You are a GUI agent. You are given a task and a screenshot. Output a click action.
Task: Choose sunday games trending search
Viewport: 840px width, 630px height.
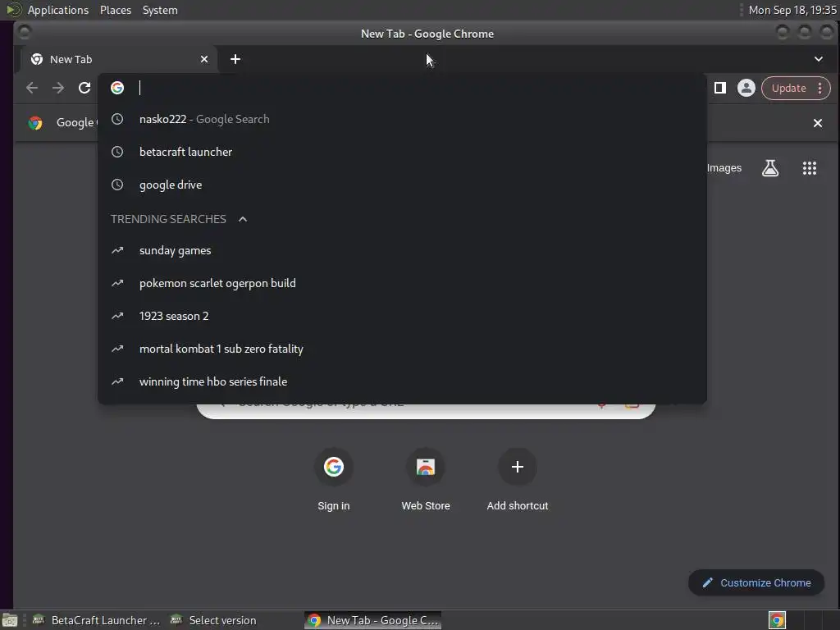coord(402,251)
